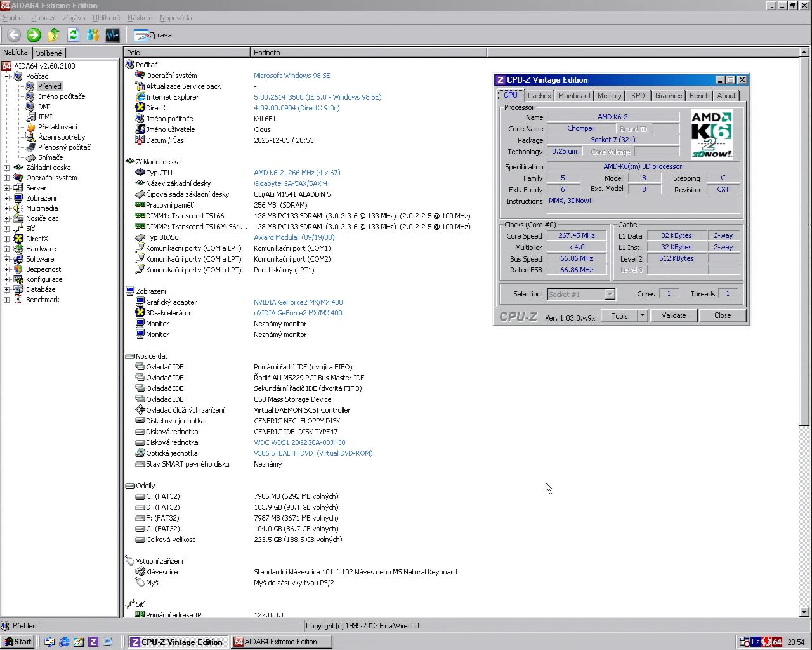This screenshot has width=812, height=650.
Task: Click the AIDA64 system tray icon
Action: coord(777,642)
